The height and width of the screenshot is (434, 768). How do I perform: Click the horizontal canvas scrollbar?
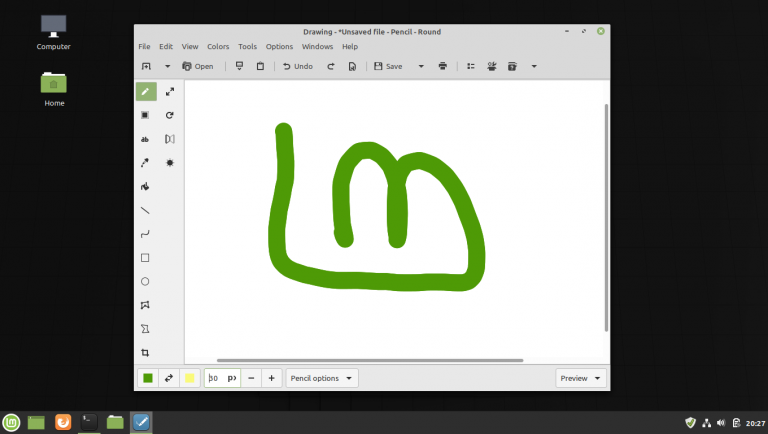pos(370,361)
